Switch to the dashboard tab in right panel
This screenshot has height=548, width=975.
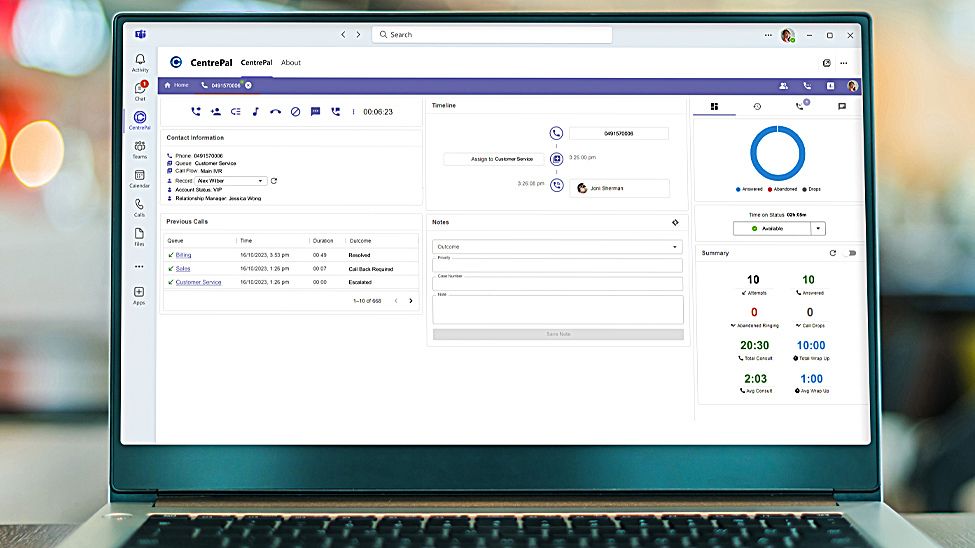click(714, 106)
